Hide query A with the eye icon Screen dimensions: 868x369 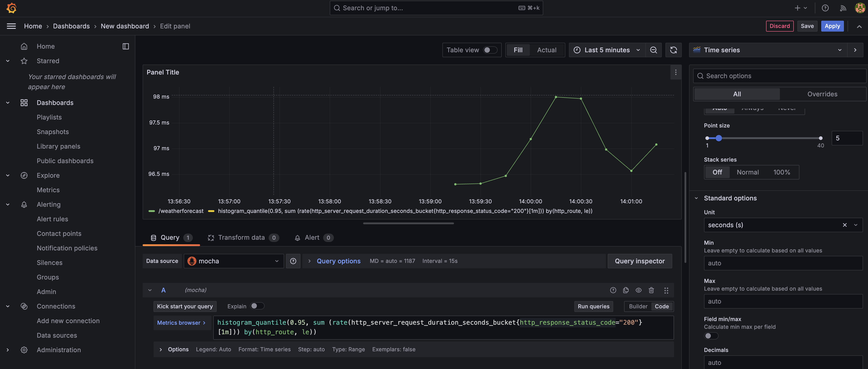(639, 290)
